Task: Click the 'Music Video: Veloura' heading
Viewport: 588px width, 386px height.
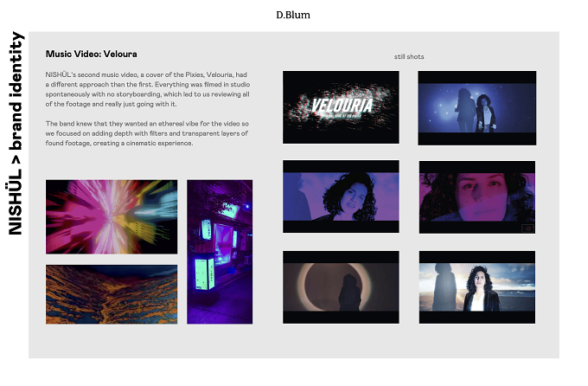Action: pyautogui.click(x=91, y=54)
